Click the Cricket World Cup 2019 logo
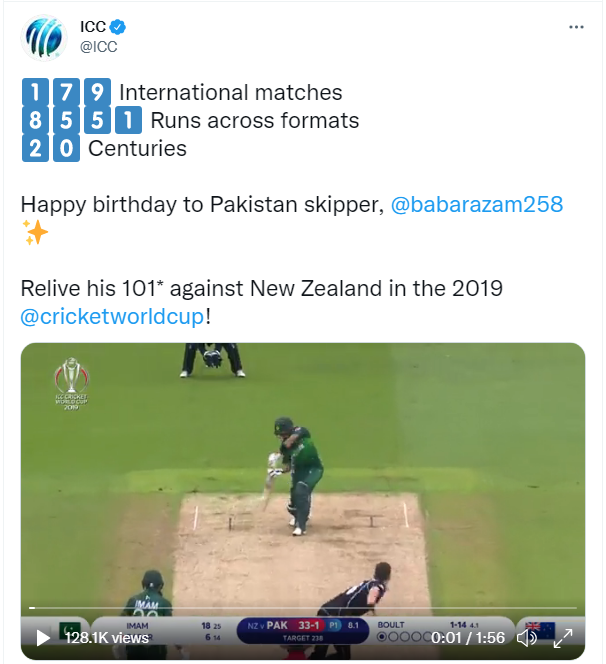 tap(71, 385)
